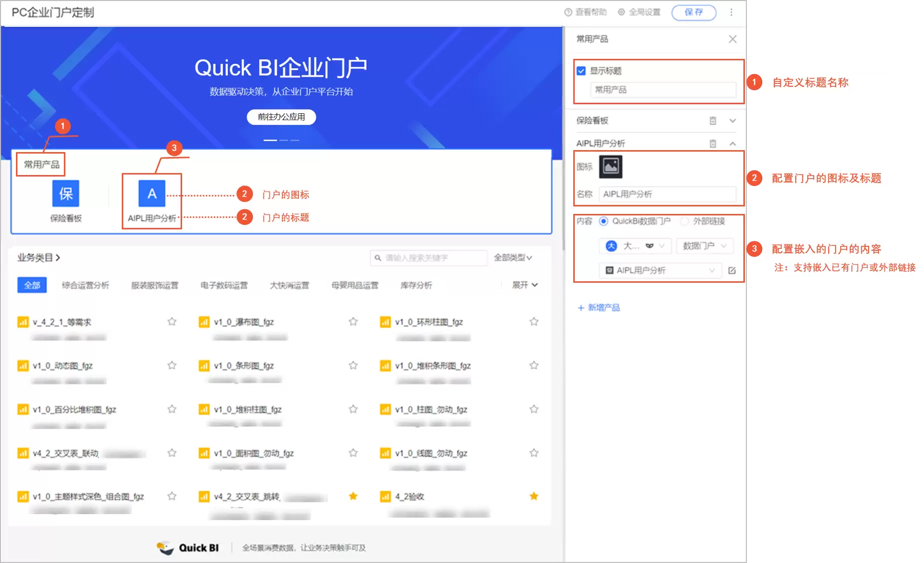Switch to the 母婴用品运营 tab
Viewport: 924px width, 563px height.
pyautogui.click(x=355, y=285)
